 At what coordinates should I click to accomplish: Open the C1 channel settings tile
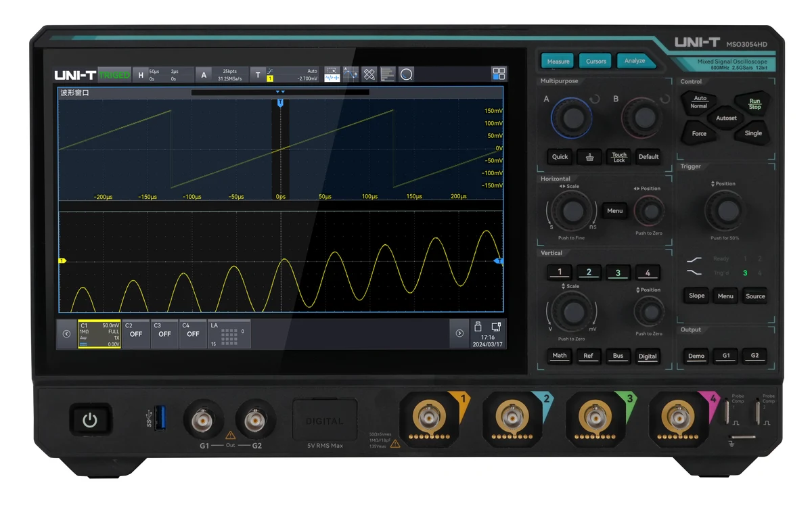99,334
